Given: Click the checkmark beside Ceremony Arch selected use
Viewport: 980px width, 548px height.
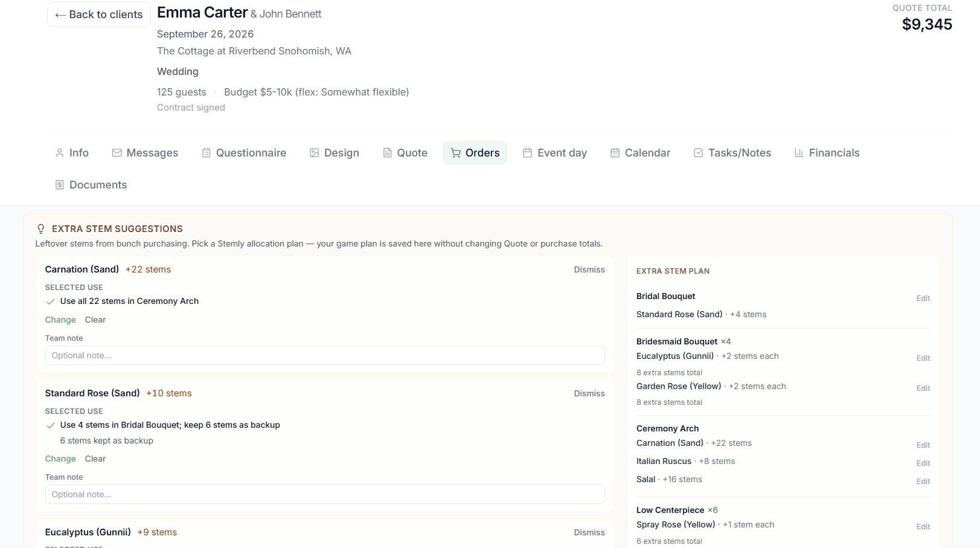Looking at the screenshot, I should 51,301.
